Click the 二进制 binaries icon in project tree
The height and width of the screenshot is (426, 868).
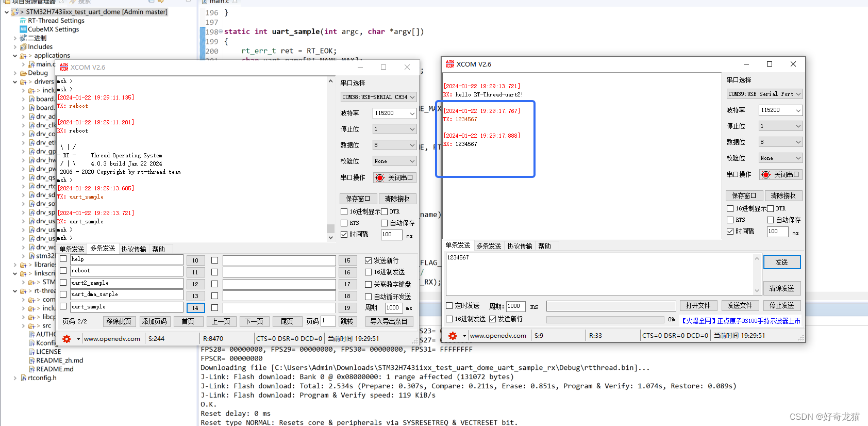(23, 38)
